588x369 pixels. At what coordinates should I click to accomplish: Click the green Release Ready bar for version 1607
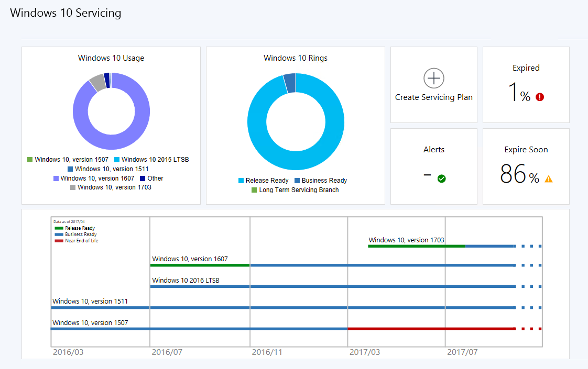click(200, 265)
